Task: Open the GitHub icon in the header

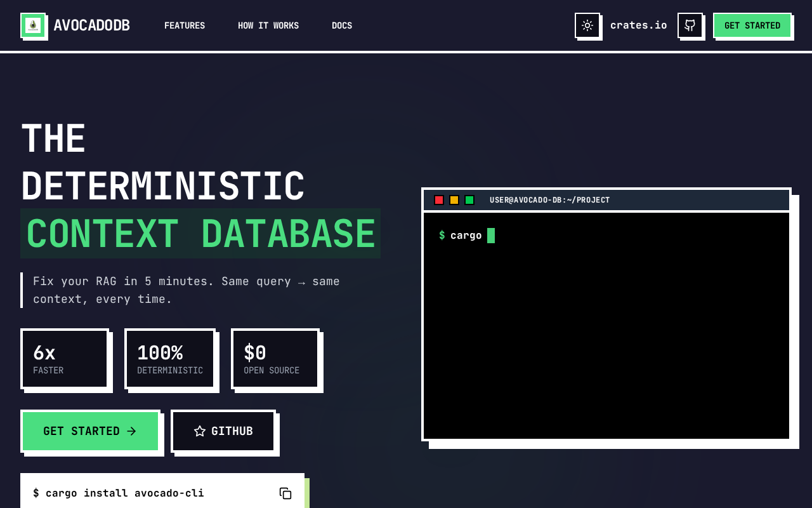Action: (x=690, y=25)
